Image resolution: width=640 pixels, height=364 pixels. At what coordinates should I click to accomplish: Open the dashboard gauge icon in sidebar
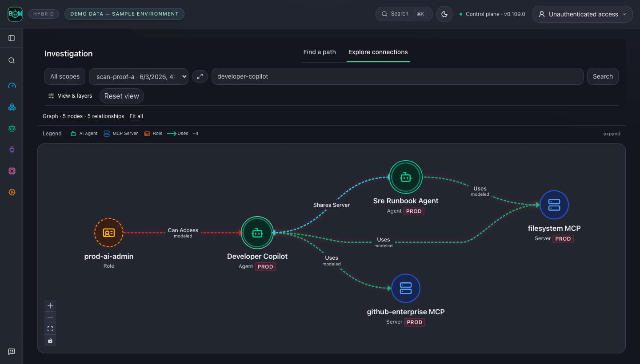pyautogui.click(x=12, y=86)
